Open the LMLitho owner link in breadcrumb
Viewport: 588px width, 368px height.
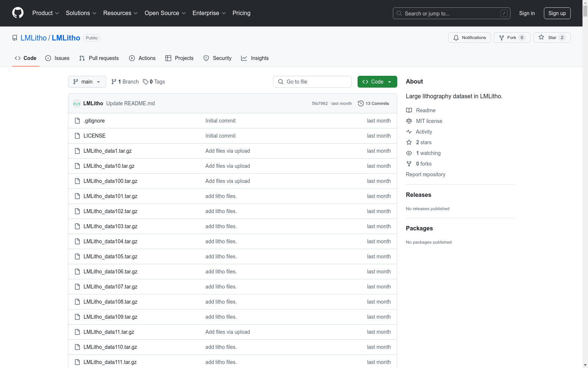[x=33, y=38]
